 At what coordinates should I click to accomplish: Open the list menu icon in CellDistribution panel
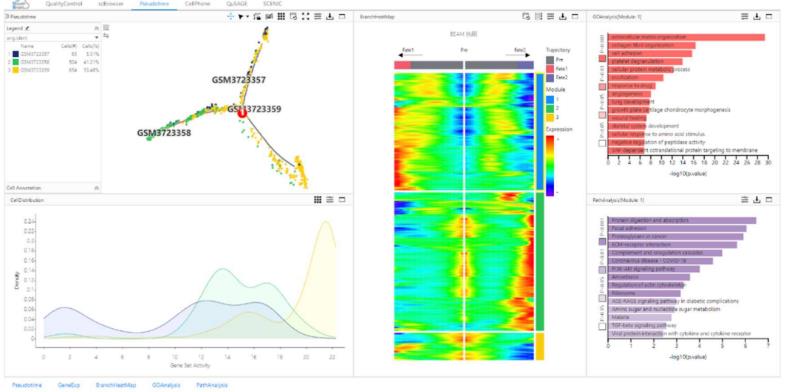tap(330, 200)
